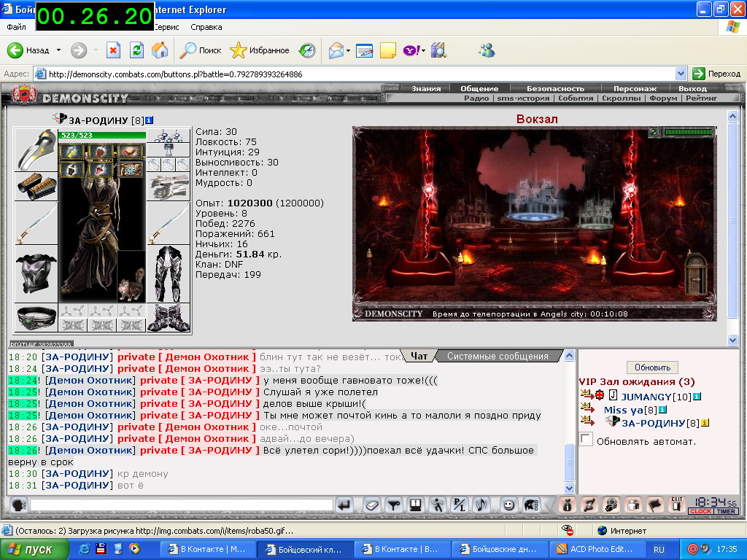Image resolution: width=747 pixels, height=560 pixels.
Task: Open the Безопасность menu tab
Action: tap(555, 88)
